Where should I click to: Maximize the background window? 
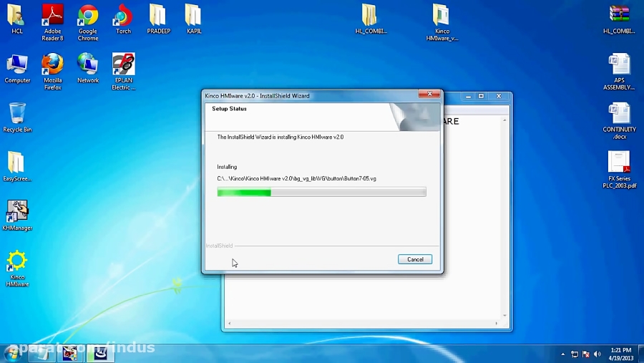(481, 96)
